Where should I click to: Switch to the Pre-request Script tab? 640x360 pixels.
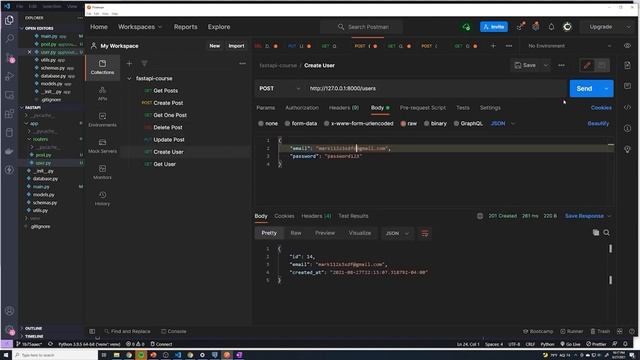pos(423,108)
